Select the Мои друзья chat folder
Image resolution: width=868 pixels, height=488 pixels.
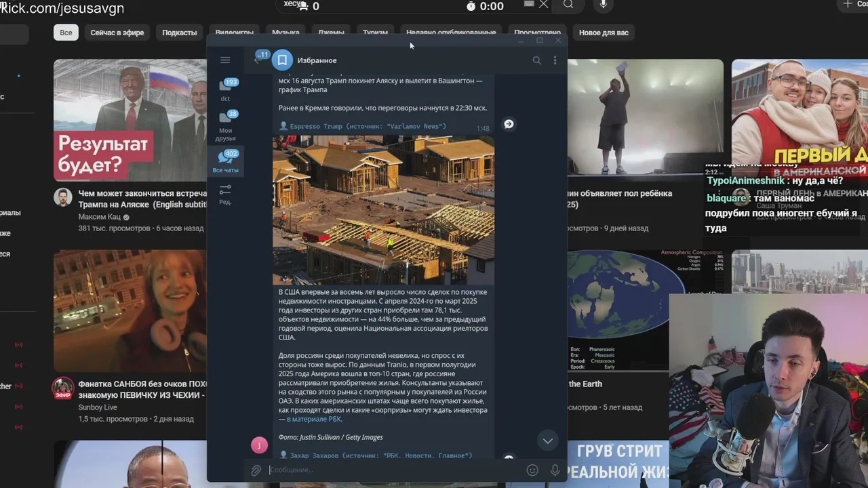pyautogui.click(x=225, y=126)
